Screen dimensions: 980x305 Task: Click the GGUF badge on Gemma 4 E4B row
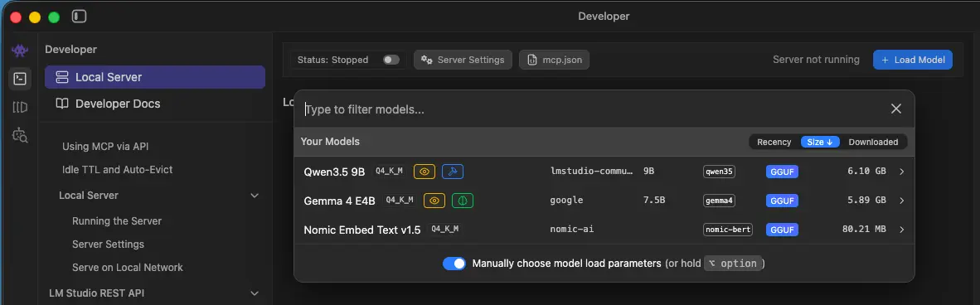coord(782,201)
